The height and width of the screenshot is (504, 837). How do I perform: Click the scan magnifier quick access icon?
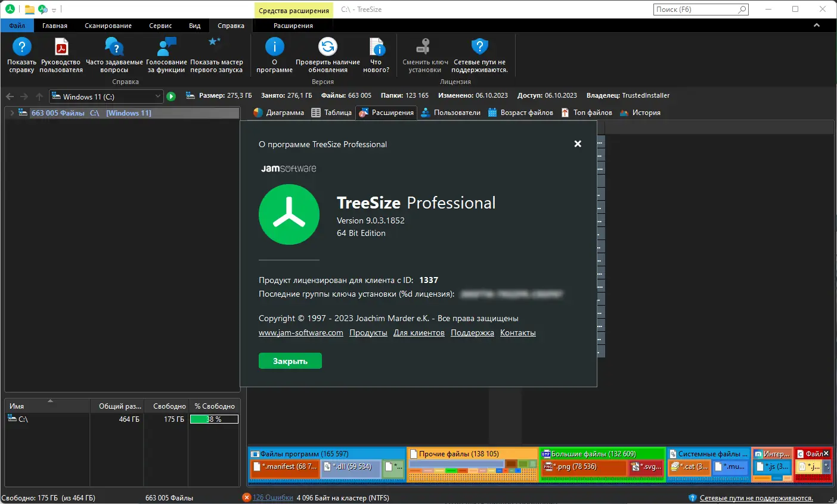tap(42, 9)
